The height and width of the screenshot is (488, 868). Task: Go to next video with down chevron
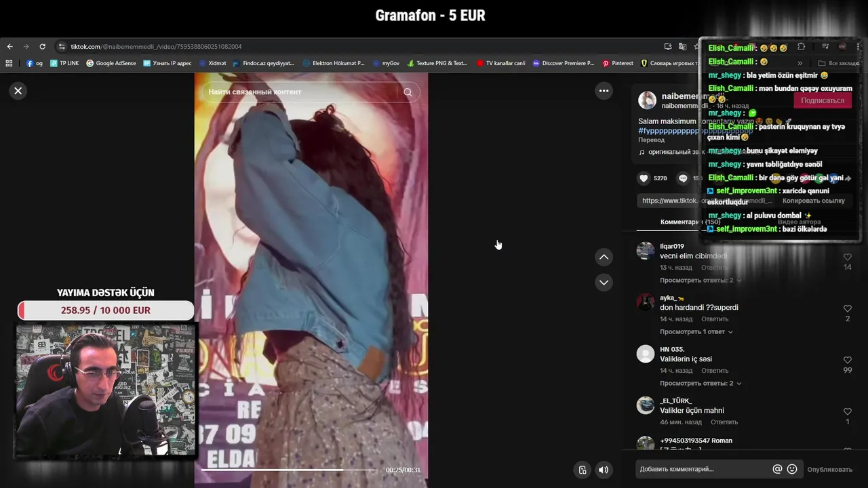[604, 282]
